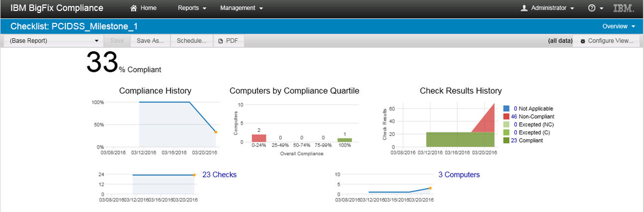Click the Overall Compliance axis label
This screenshot has width=644, height=212.
(x=301, y=154)
